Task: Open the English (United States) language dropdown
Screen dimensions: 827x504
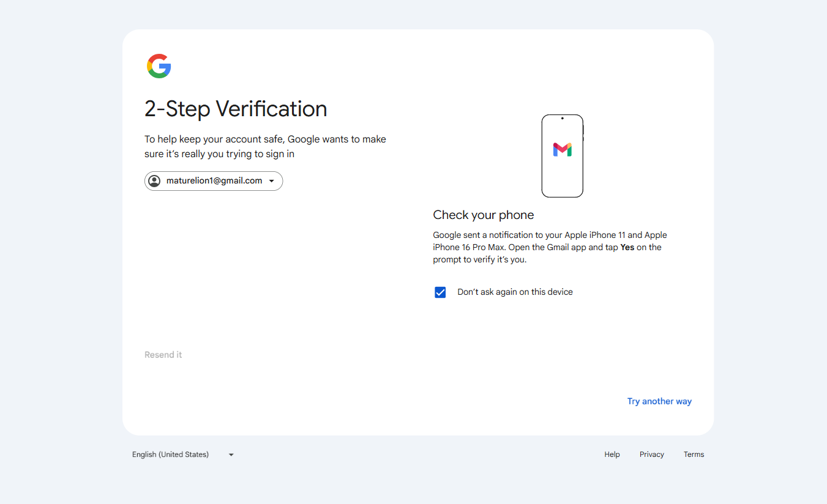Action: click(183, 454)
